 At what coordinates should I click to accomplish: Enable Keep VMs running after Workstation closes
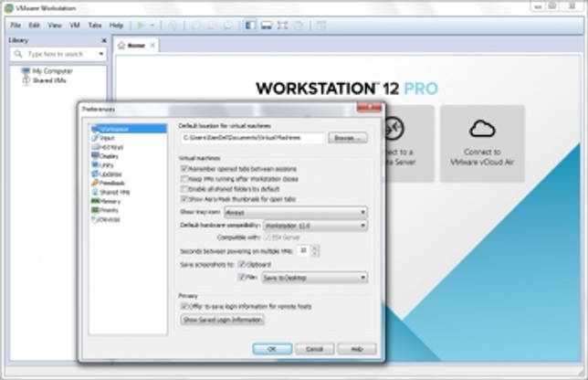pyautogui.click(x=184, y=178)
